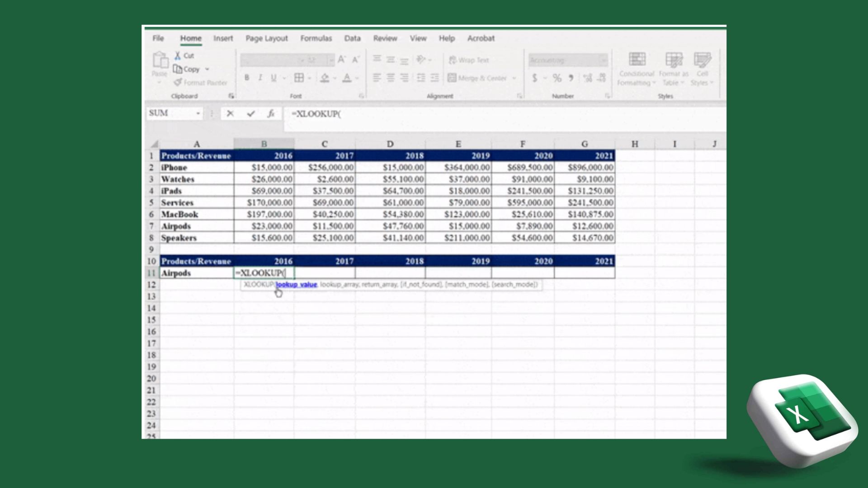
Task: Click Decrease Indent icon
Action: (x=421, y=78)
